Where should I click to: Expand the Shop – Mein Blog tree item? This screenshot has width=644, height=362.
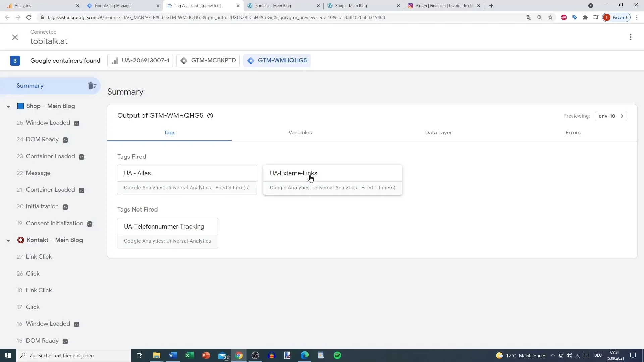tap(8, 106)
